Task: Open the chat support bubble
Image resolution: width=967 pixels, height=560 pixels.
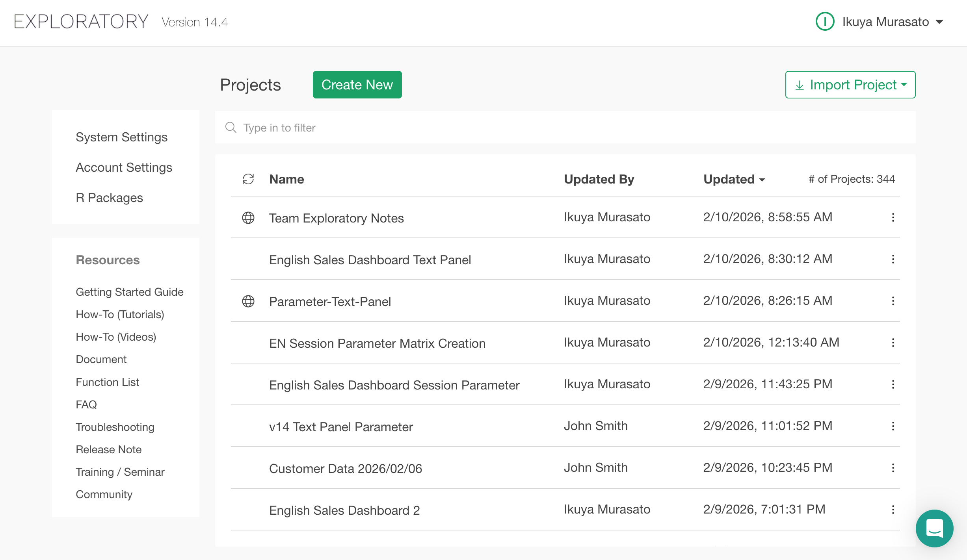Action: (x=934, y=528)
